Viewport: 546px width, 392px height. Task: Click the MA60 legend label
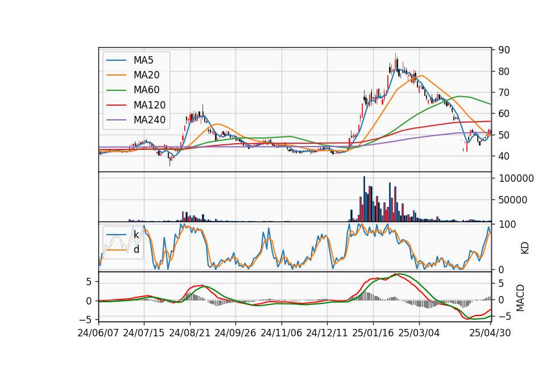[146, 90]
